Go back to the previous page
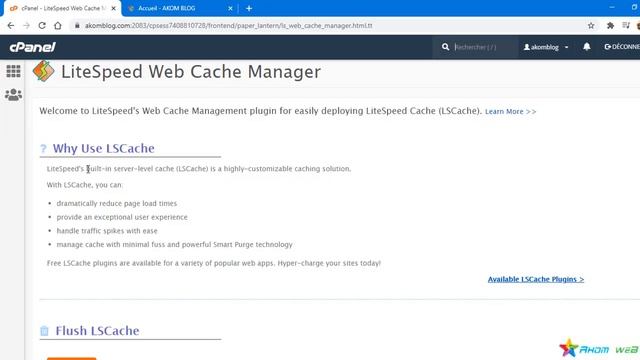The width and height of the screenshot is (640, 360). (11, 25)
